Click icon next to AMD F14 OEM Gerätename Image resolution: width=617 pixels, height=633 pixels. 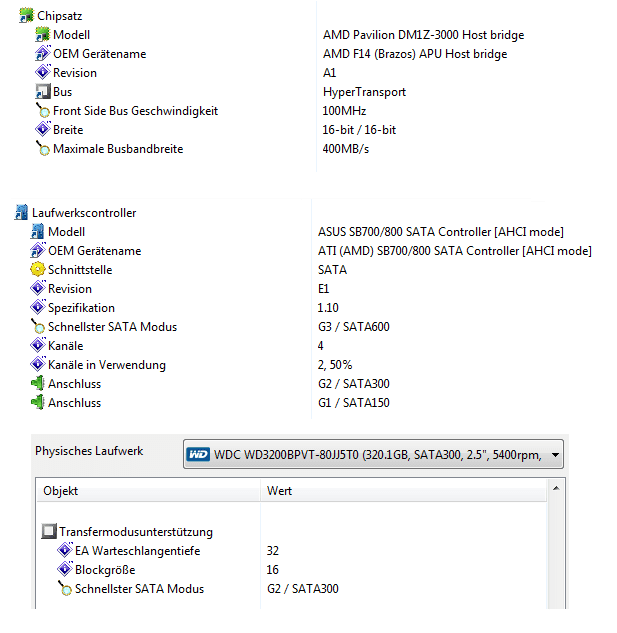(42, 53)
